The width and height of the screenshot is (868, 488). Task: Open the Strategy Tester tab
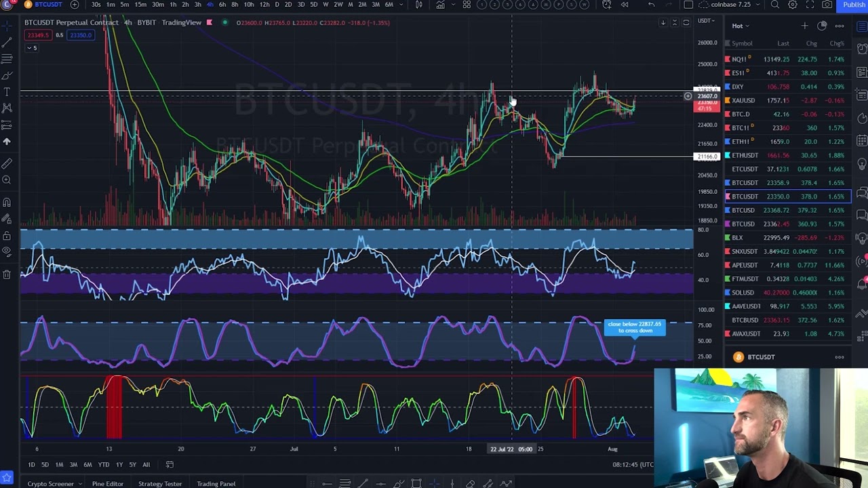tap(160, 484)
